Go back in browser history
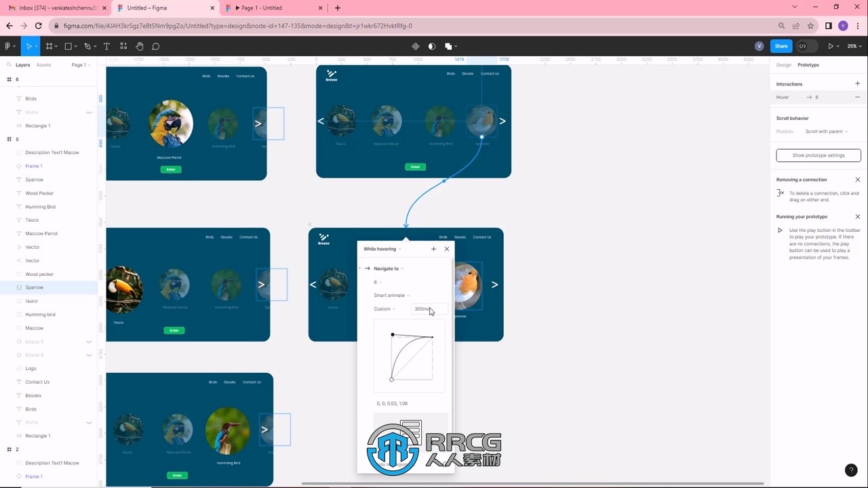 click(9, 26)
